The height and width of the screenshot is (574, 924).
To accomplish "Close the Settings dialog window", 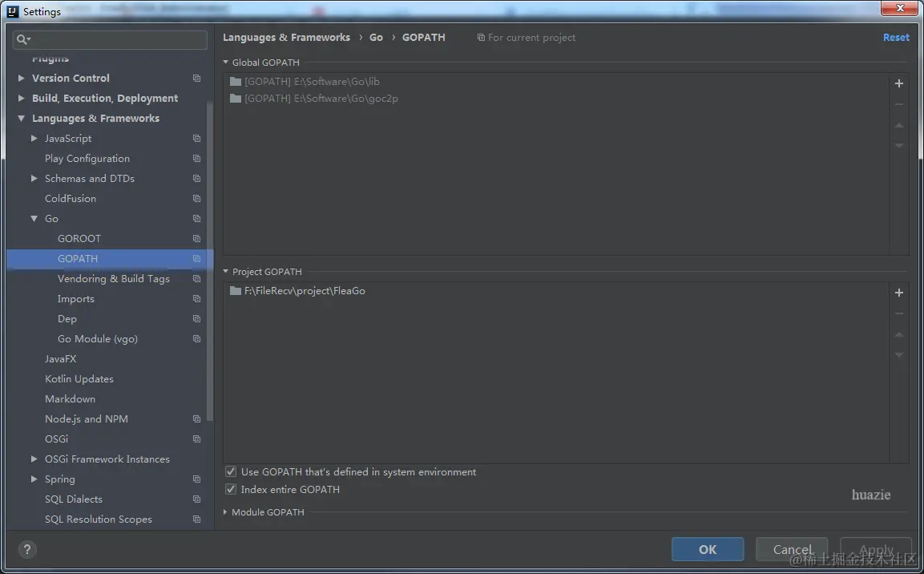I will coord(900,8).
